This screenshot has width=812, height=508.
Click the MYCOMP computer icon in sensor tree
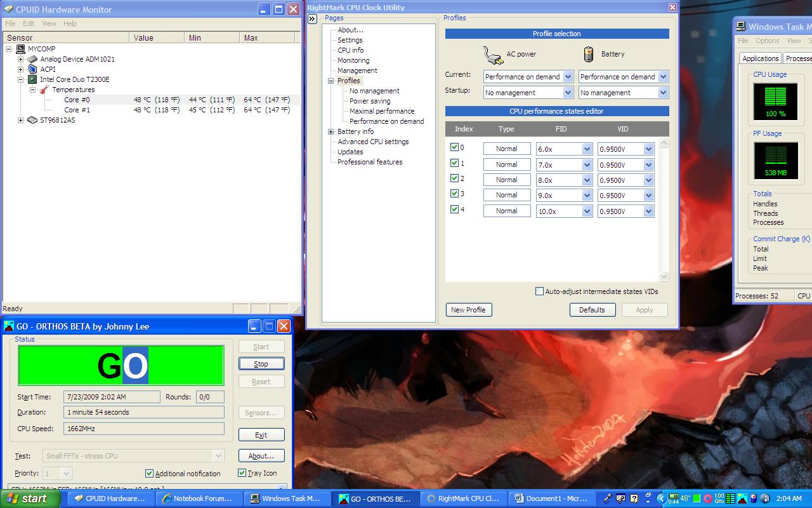pyautogui.click(x=20, y=49)
